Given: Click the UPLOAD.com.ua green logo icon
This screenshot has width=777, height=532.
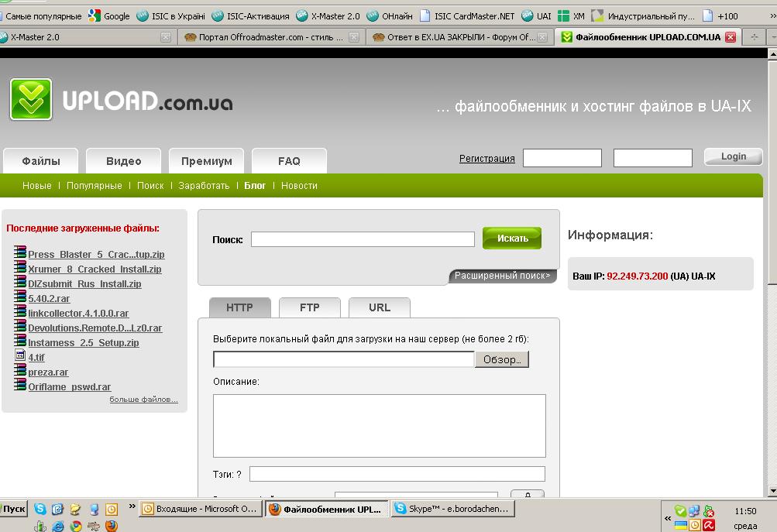Looking at the screenshot, I should (31, 99).
